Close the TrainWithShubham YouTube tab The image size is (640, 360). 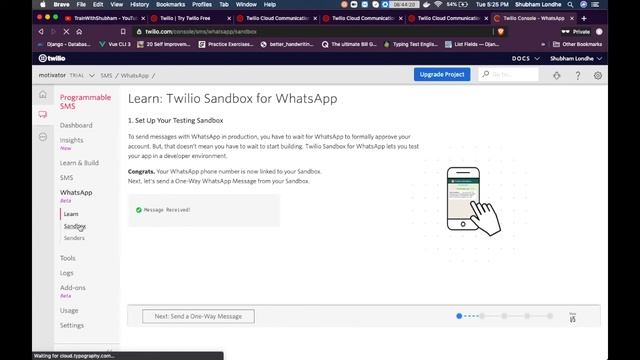pyautogui.click(x=143, y=18)
